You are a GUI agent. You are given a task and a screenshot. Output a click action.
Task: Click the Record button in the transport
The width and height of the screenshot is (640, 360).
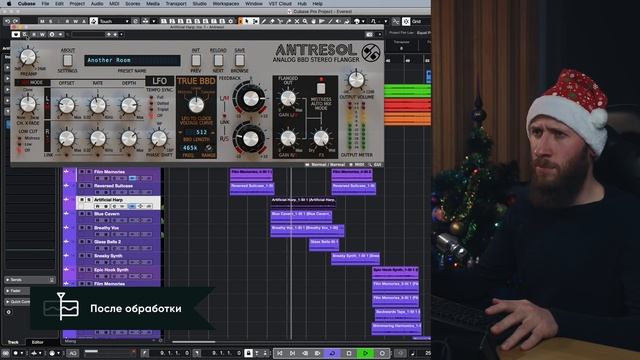click(x=382, y=353)
